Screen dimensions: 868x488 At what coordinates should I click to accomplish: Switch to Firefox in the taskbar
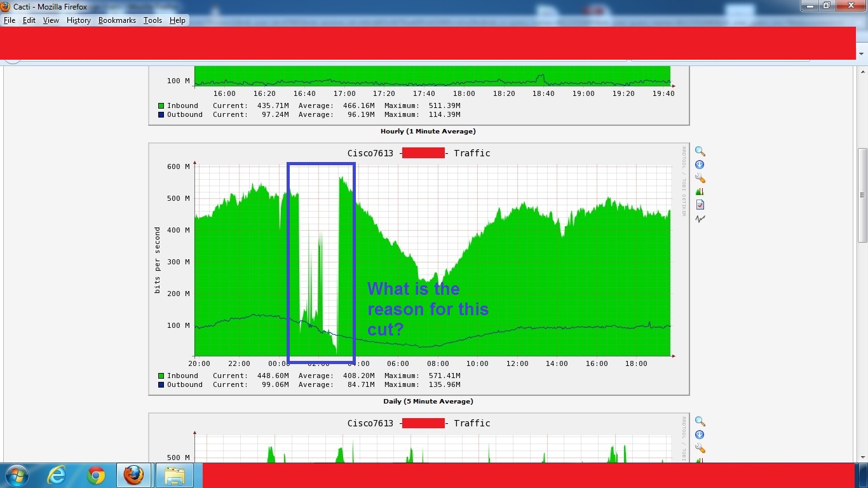point(134,475)
